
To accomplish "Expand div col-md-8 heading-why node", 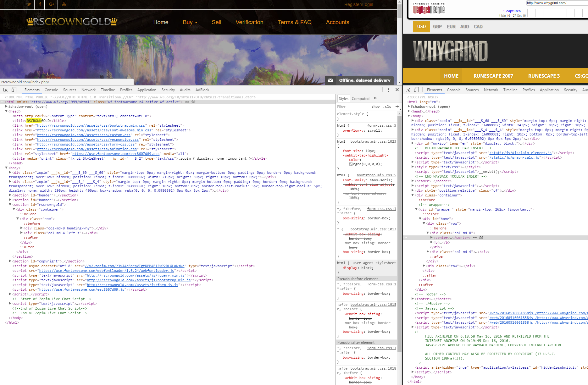I will click(21, 228).
